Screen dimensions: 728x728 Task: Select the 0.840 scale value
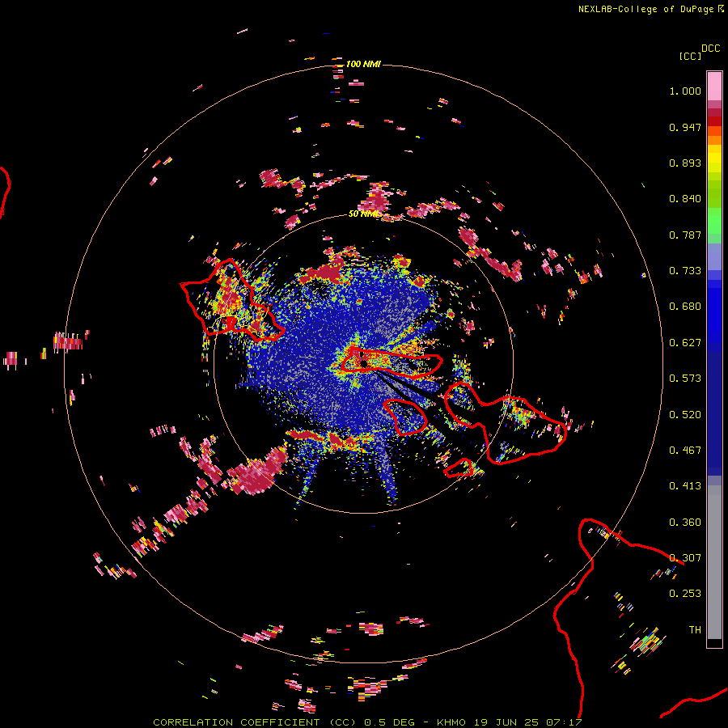(685, 199)
